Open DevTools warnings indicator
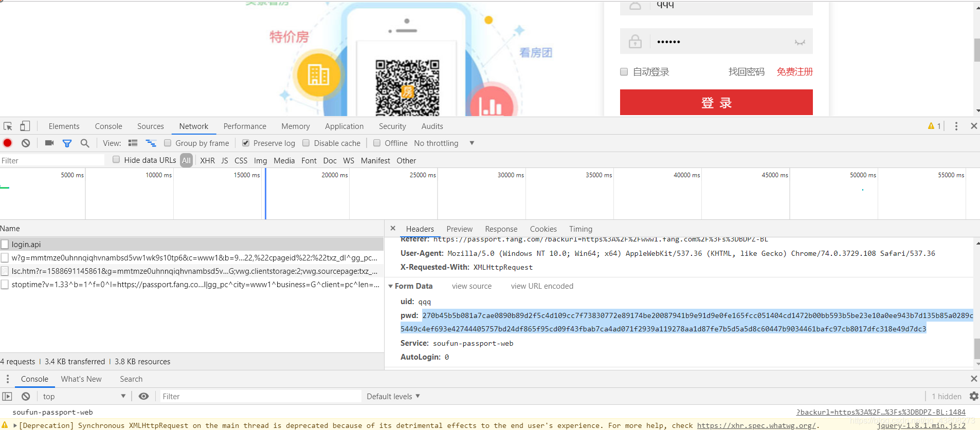 (x=934, y=126)
